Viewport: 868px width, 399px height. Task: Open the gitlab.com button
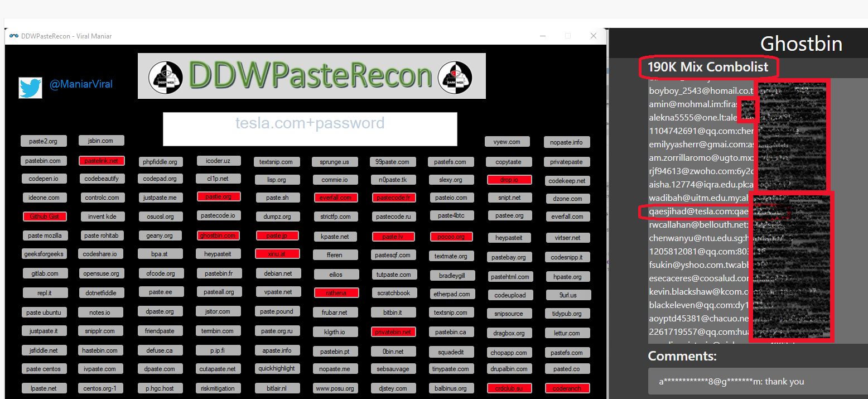pos(45,273)
